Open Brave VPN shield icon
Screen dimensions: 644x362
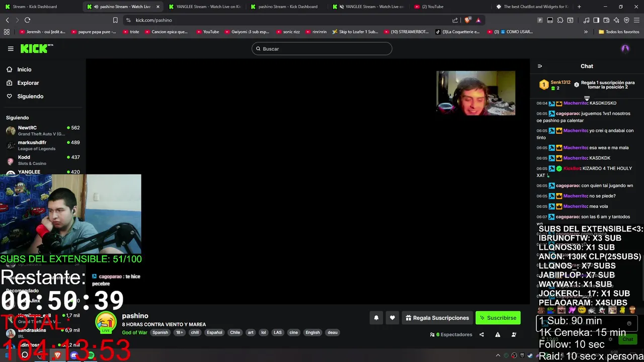pyautogui.click(x=626, y=20)
